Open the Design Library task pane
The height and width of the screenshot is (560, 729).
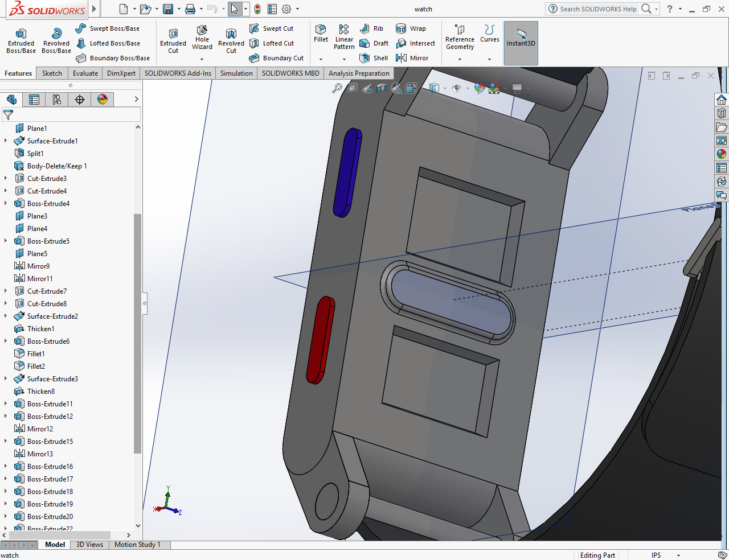tap(722, 113)
